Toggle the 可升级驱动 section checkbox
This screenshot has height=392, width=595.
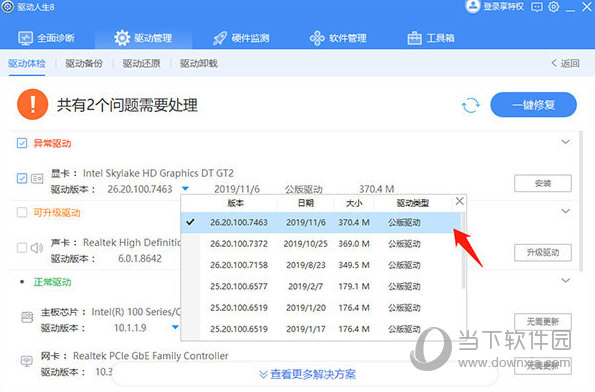tap(22, 212)
